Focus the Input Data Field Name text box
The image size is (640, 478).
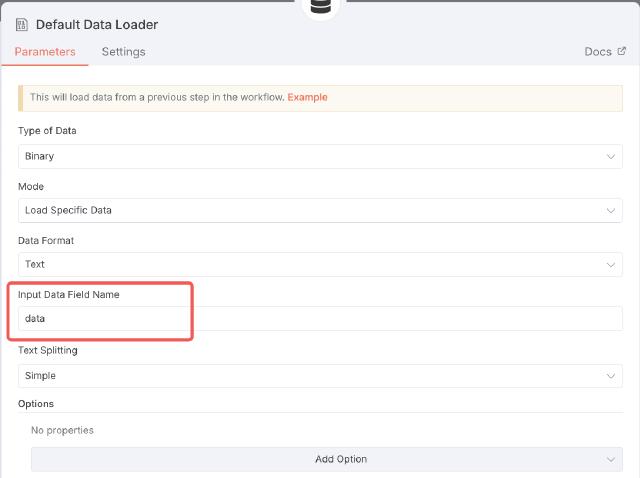(320, 319)
